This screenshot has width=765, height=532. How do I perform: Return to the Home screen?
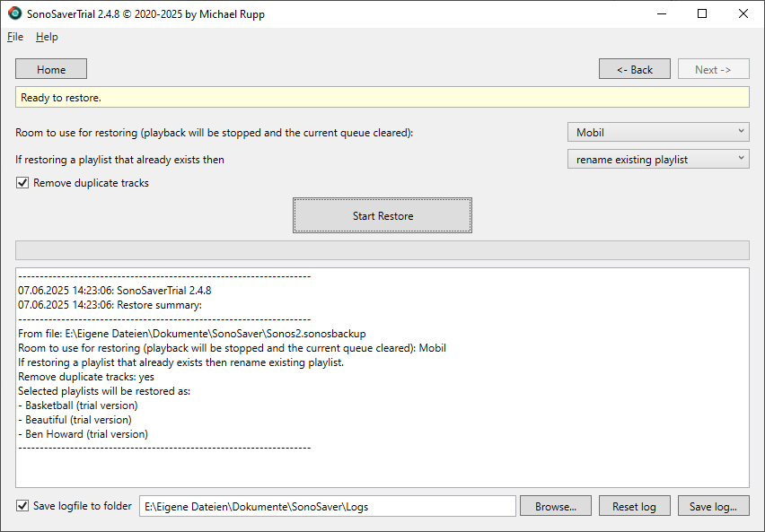coord(50,68)
